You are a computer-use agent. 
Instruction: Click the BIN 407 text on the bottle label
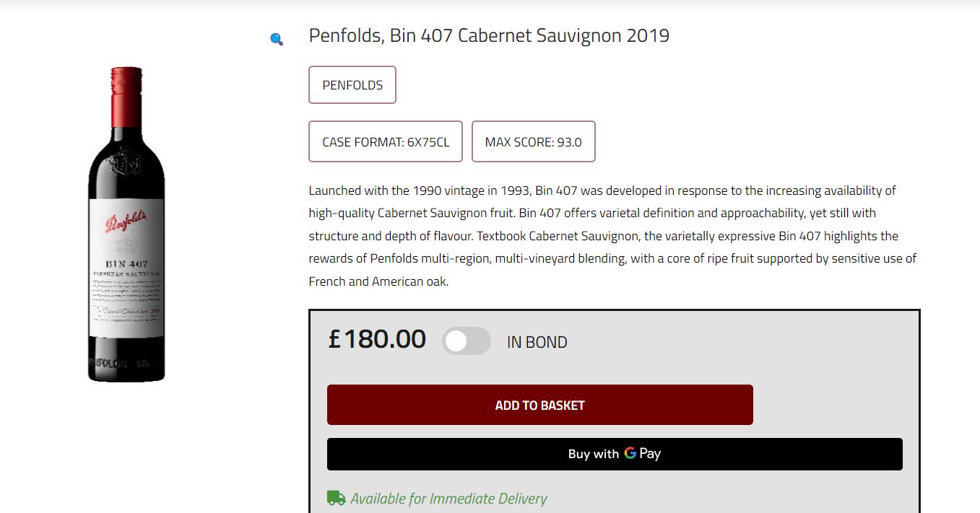(126, 264)
